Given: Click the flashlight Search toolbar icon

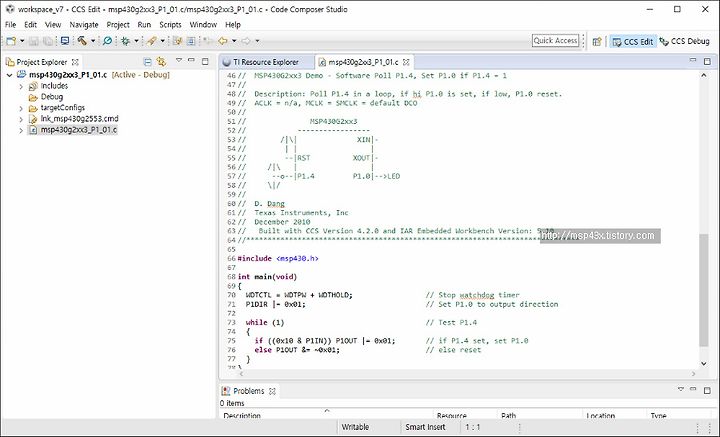Looking at the screenshot, I should [x=152, y=41].
